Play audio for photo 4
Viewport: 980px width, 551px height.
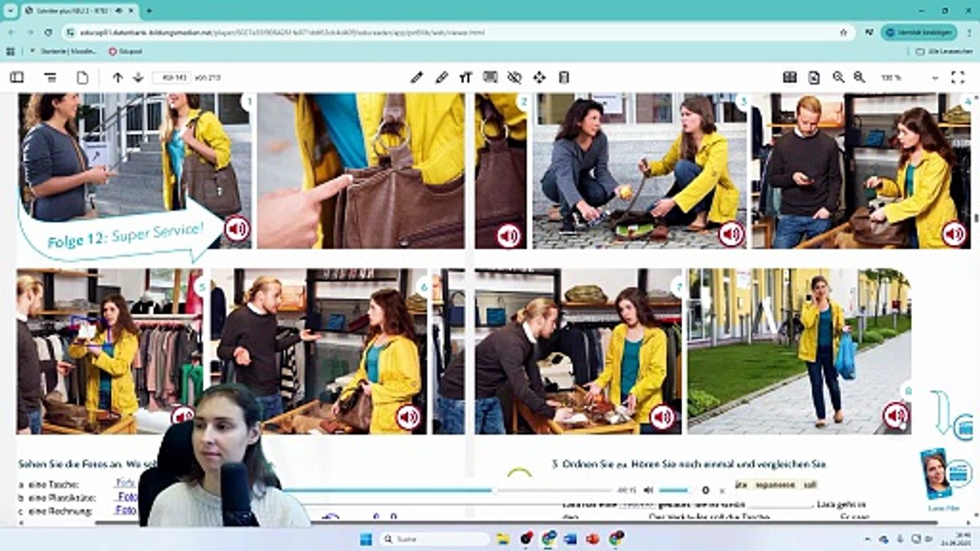click(x=953, y=233)
